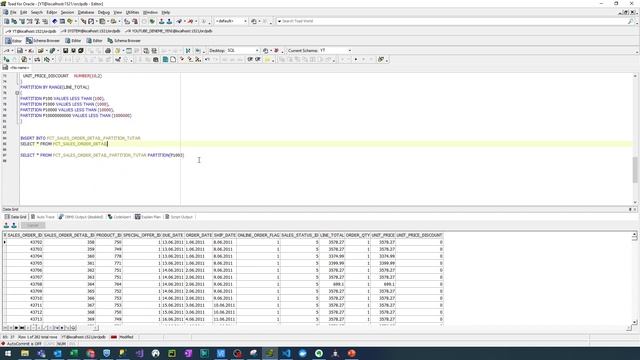Switch to the DBMS Output tab
Viewport: 640px width, 360px height.
80,217
